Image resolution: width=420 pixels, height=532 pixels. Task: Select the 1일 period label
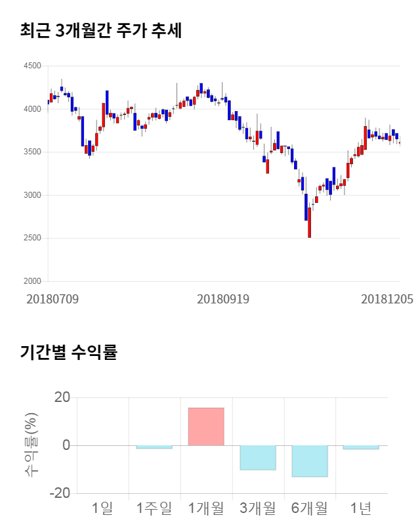tap(102, 508)
